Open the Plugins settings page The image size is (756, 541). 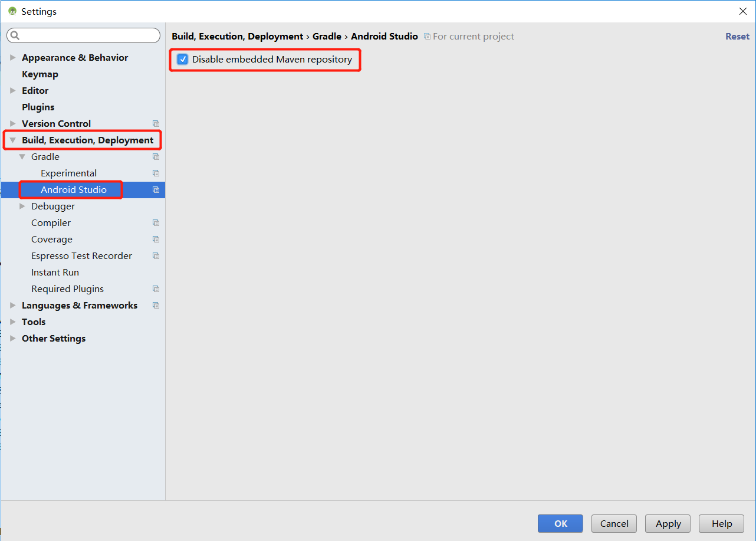pyautogui.click(x=38, y=107)
